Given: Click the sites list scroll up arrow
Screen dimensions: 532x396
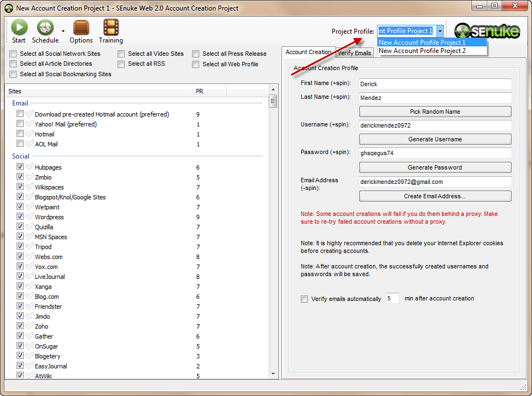Looking at the screenshot, I should pos(273,89).
